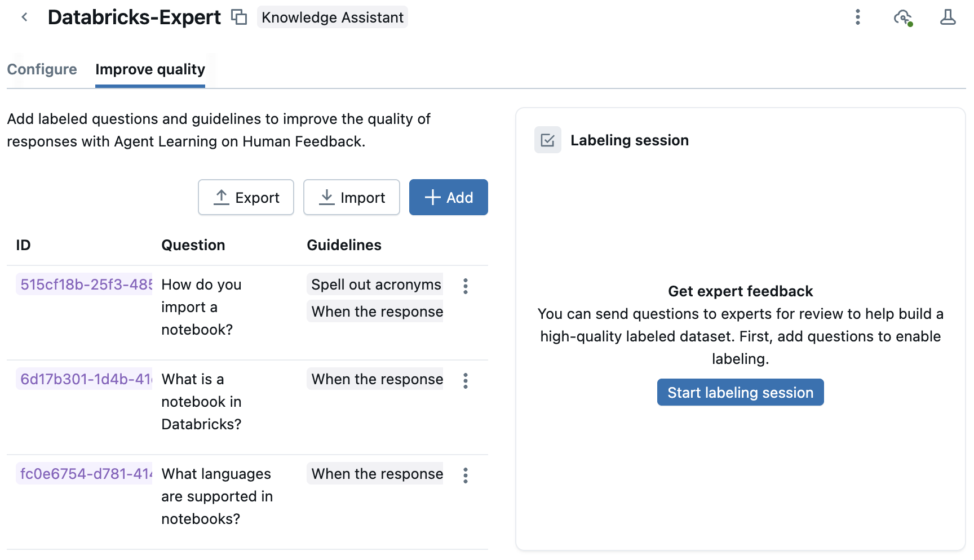The image size is (974, 560).
Task: Open row menu for the notebook import question
Action: coord(466,287)
